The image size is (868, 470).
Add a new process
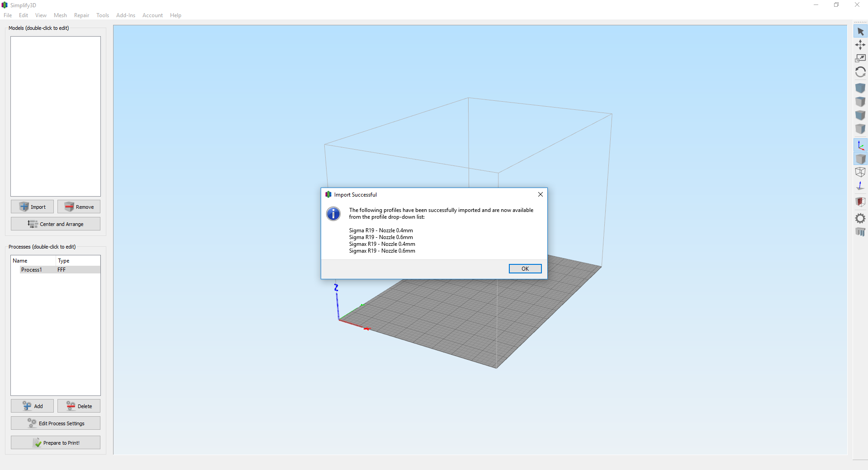click(x=32, y=406)
